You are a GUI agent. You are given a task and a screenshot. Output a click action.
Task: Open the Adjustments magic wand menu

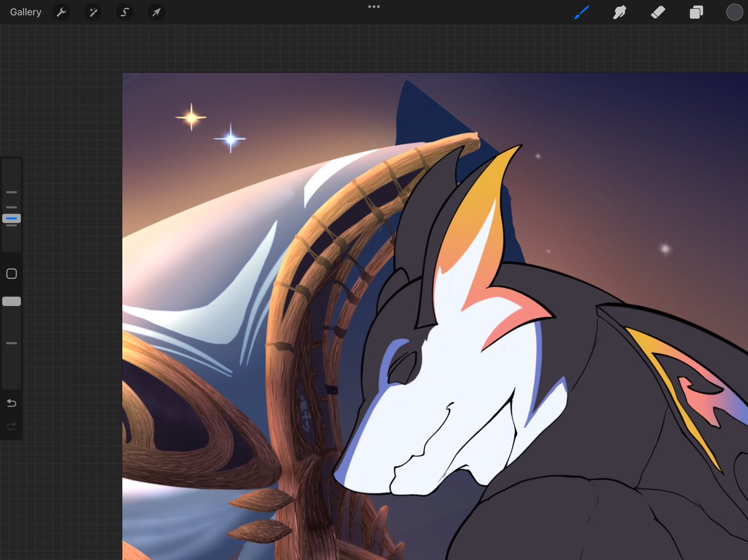coord(93,12)
